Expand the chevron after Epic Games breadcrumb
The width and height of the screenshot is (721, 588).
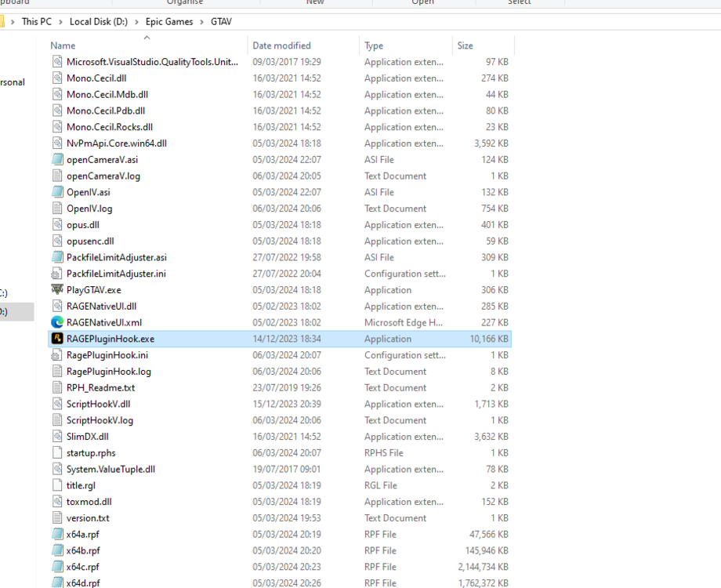[202, 22]
